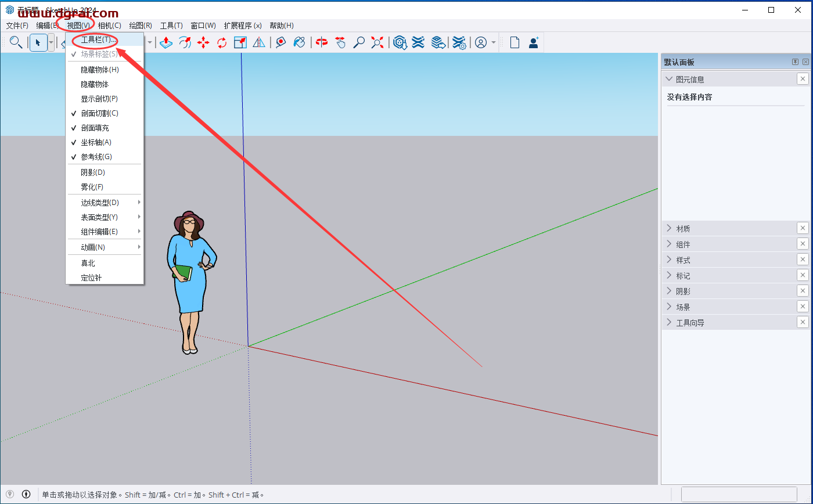Open the 绘图(R) menu
Viewport: 813px width, 504px height.
pos(141,26)
